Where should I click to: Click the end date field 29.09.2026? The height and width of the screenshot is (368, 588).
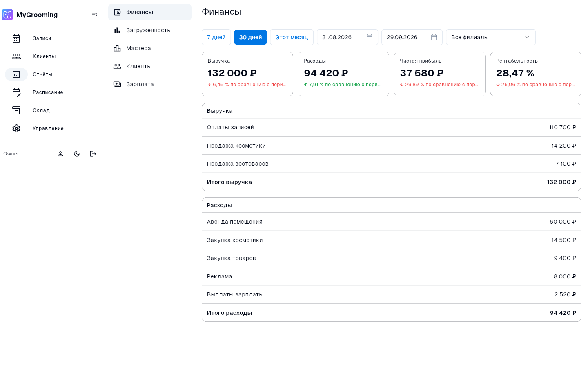coord(412,37)
